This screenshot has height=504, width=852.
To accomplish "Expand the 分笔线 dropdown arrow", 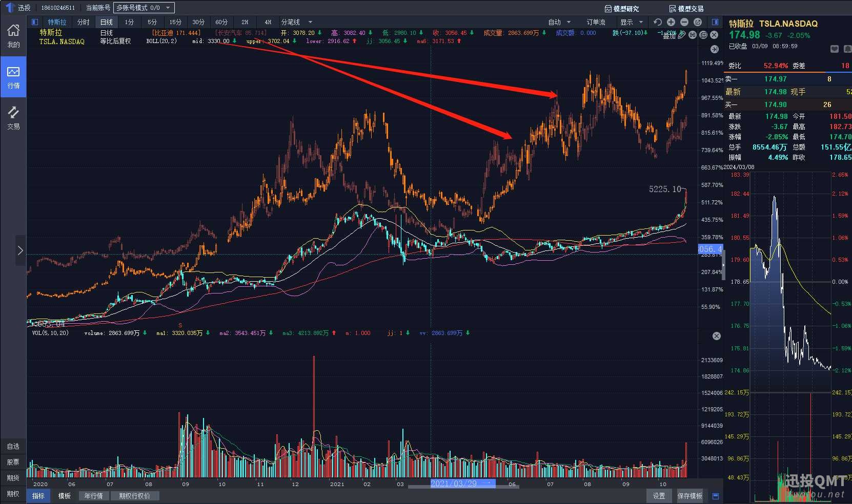I will pyautogui.click(x=310, y=22).
